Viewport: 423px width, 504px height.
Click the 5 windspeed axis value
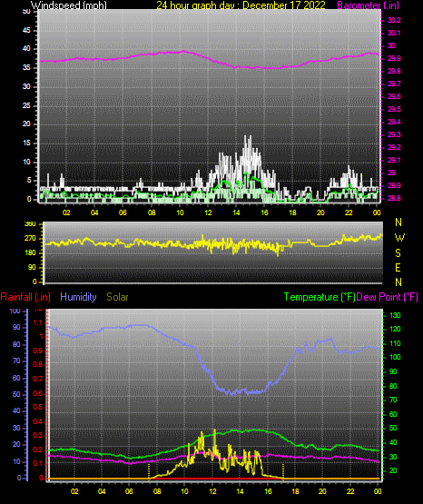coord(29,181)
